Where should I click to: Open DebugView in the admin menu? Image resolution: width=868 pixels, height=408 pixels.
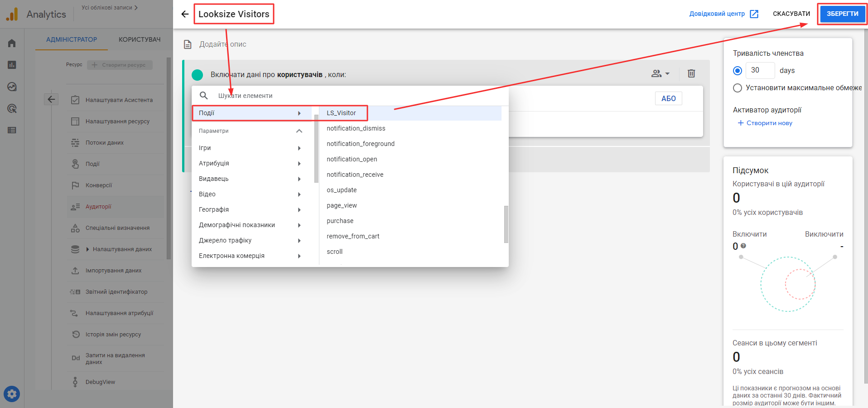100,382
